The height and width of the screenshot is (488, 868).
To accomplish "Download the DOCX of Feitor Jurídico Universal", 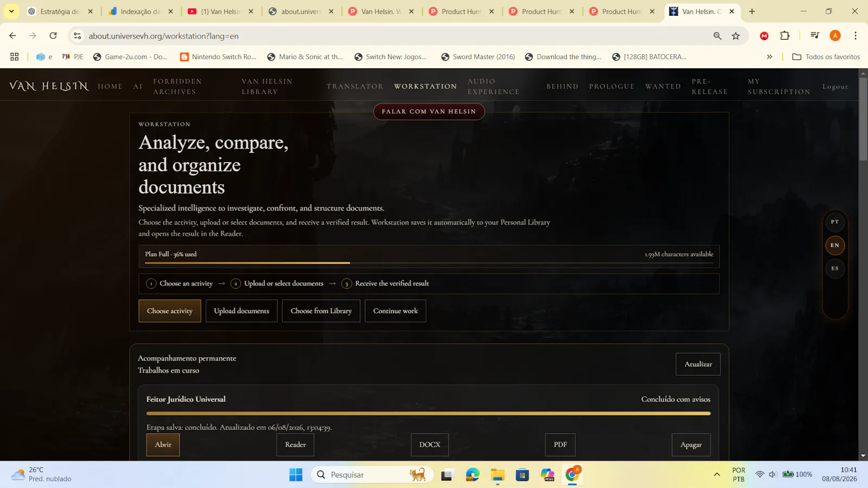I will pos(430,445).
